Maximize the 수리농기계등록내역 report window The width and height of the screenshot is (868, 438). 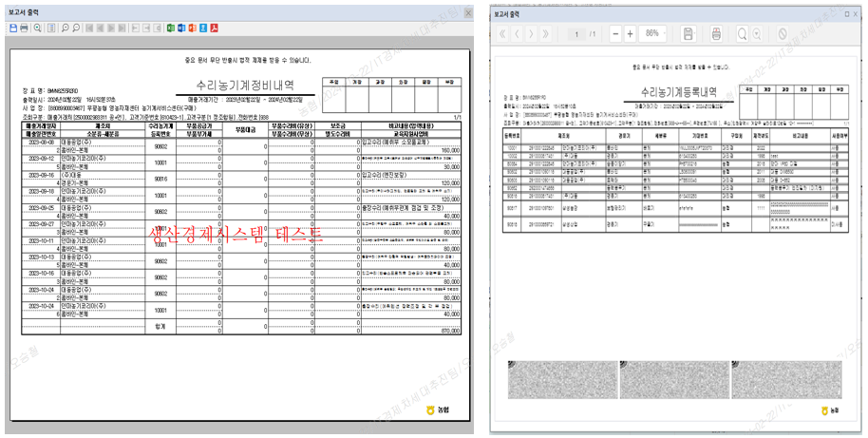click(x=848, y=14)
